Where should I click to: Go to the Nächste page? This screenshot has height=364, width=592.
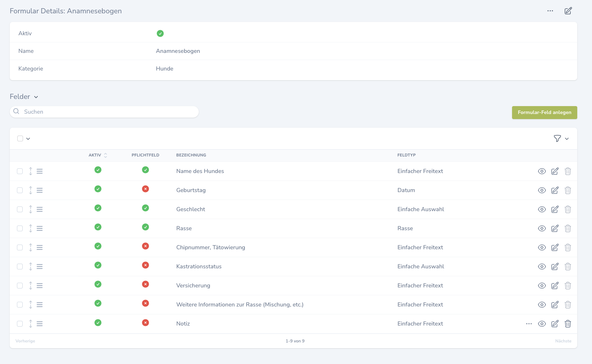pos(563,341)
